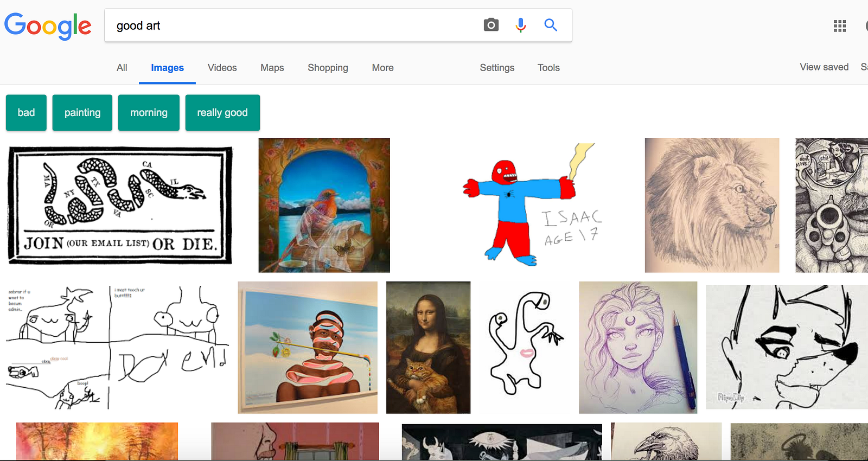
Task: Open the bird in archway painting
Action: [324, 206]
